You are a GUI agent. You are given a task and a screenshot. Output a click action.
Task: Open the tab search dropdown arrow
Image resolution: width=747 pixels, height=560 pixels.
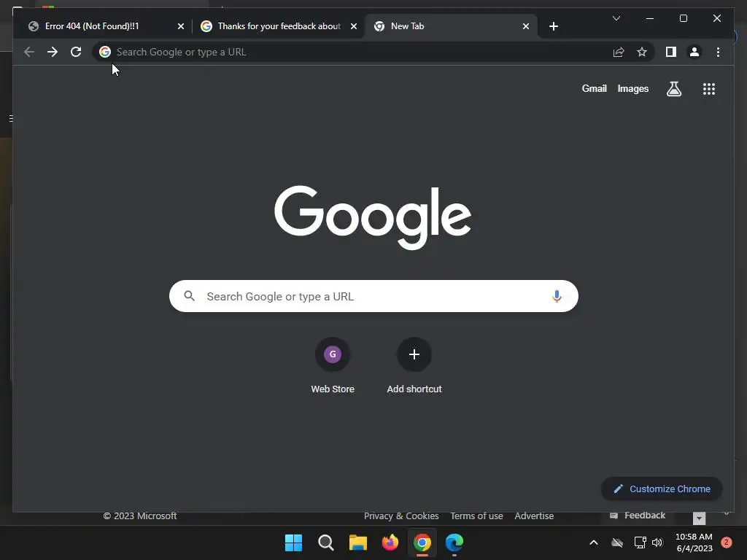click(x=616, y=18)
